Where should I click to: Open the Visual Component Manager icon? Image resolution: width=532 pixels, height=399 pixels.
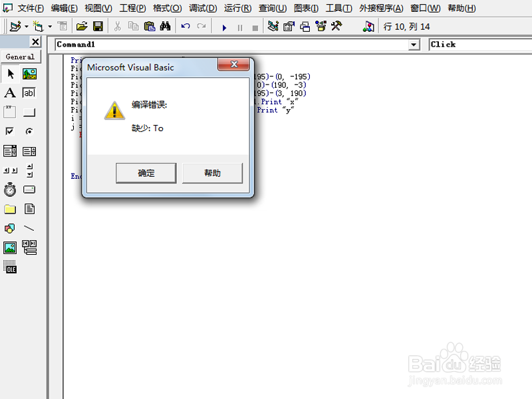point(368,26)
